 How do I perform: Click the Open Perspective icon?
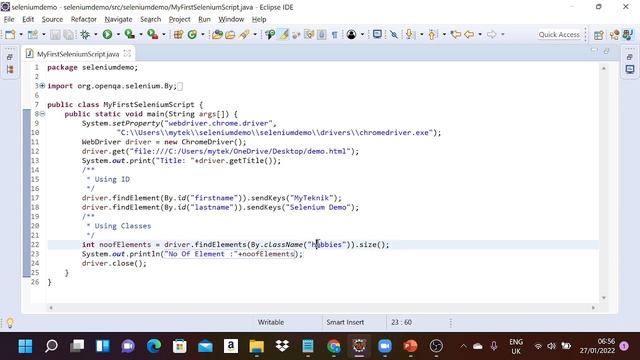pyautogui.click(x=598, y=35)
